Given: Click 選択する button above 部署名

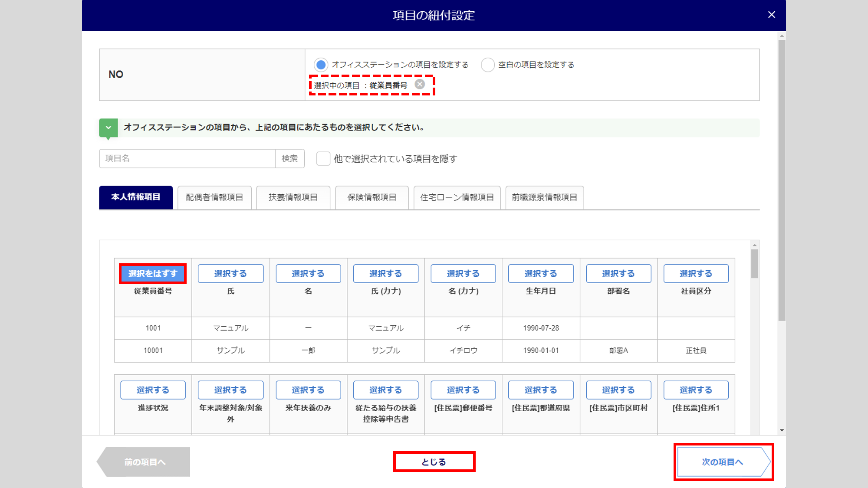Looking at the screenshot, I should pyautogui.click(x=618, y=274).
